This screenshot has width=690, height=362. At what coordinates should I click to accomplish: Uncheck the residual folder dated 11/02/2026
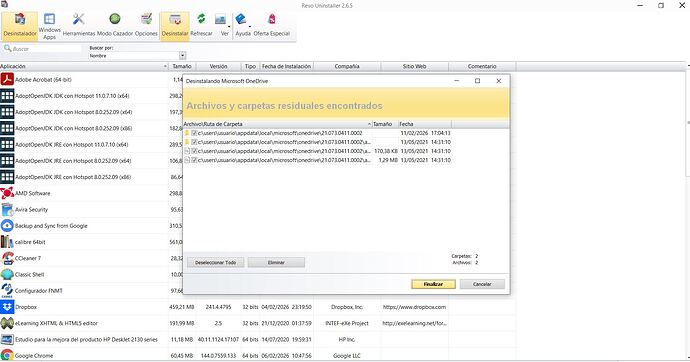(x=194, y=133)
